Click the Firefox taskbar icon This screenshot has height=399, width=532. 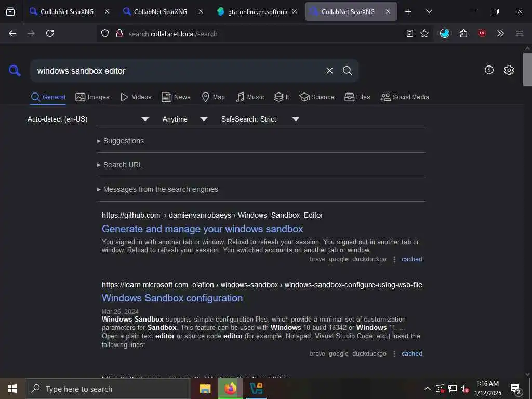(230, 389)
